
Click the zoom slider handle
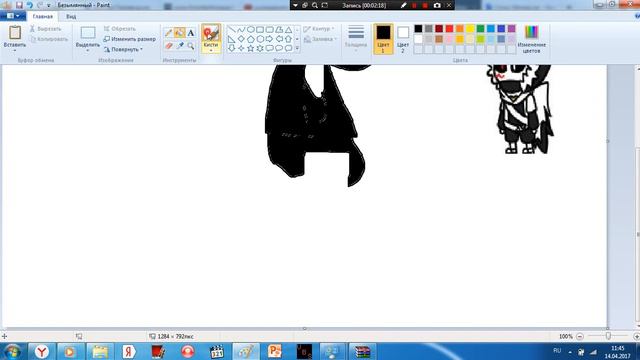(608, 336)
